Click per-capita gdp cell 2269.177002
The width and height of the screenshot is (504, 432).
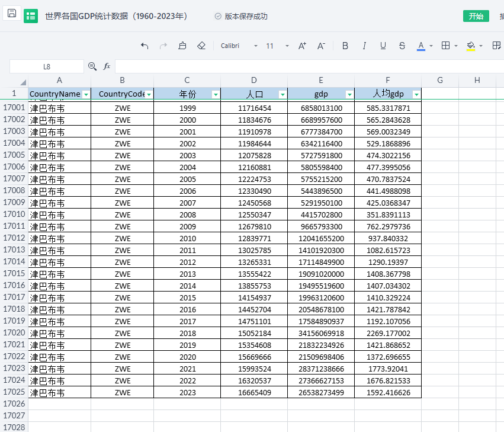388,333
